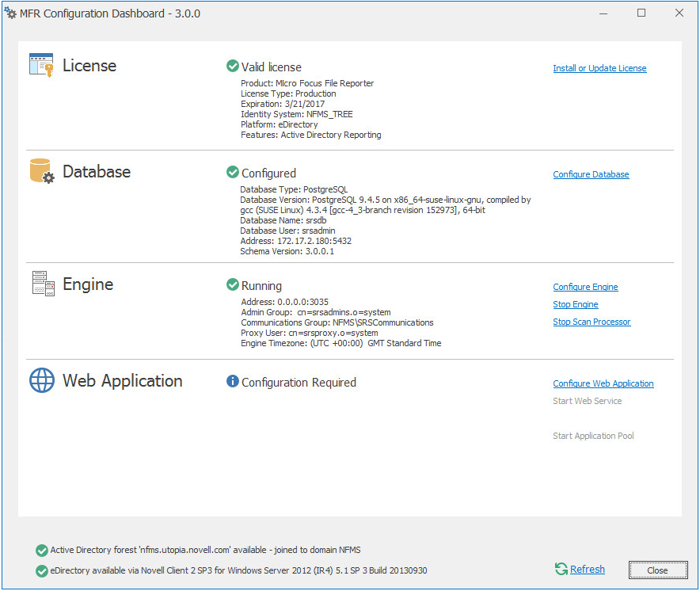This screenshot has height=591, width=700.
Task: Open Install or Update License link
Action: coord(599,69)
